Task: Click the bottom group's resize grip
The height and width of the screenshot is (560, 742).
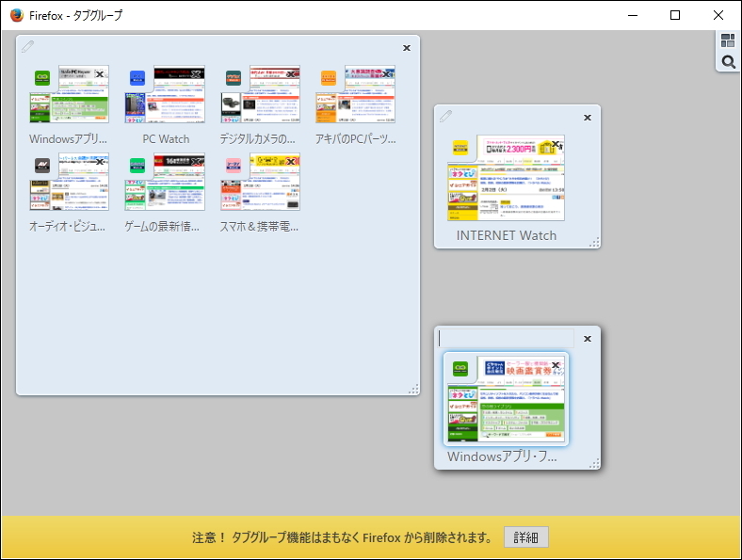Action: (594, 463)
